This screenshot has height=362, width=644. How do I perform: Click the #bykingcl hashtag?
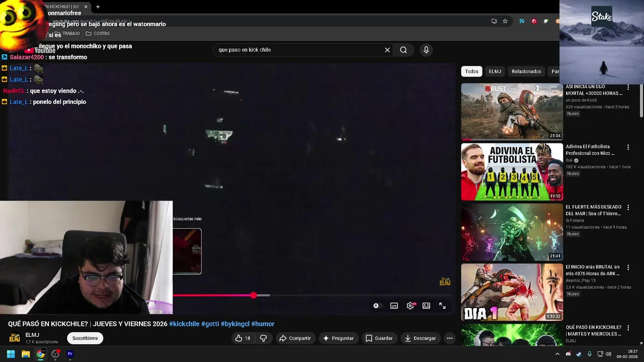235,324
